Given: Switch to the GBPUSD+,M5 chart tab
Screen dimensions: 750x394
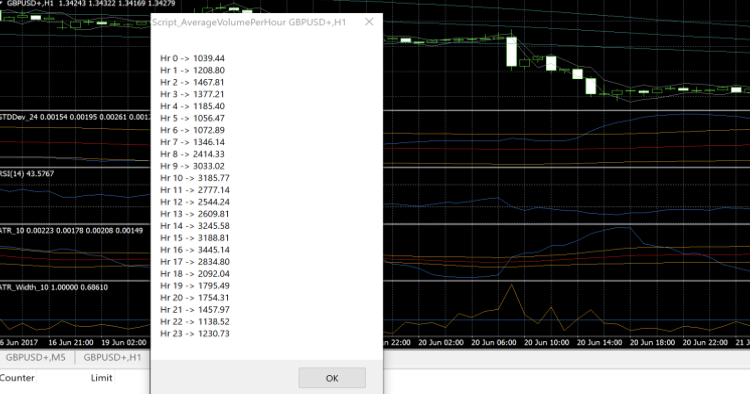Looking at the screenshot, I should [36, 358].
